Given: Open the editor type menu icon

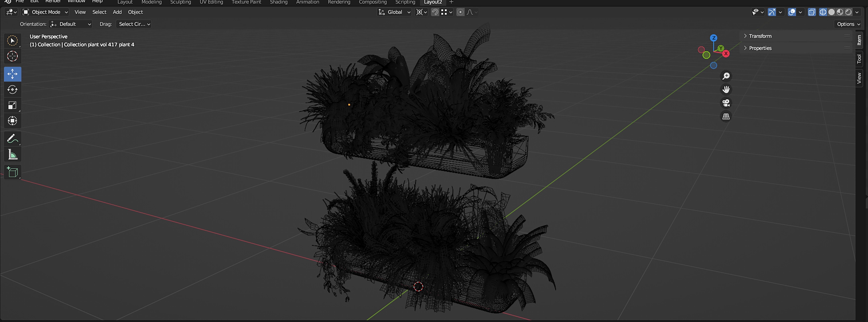Looking at the screenshot, I should tap(11, 12).
